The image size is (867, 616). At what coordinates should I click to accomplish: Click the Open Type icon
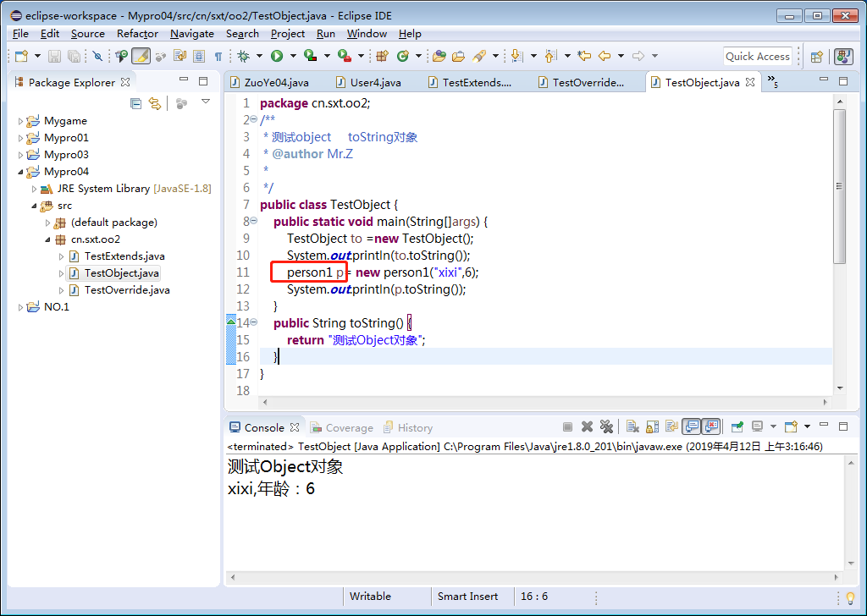(439, 56)
